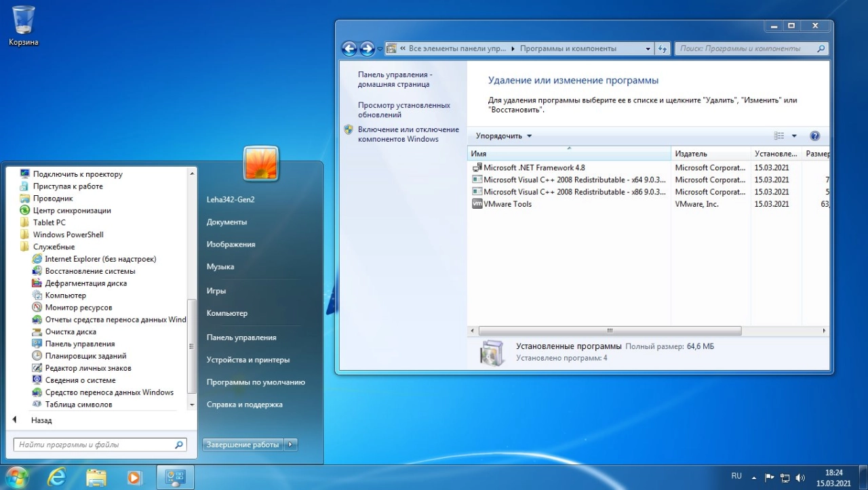
Task: Select the Control Panel taskbar button
Action: tap(176, 477)
